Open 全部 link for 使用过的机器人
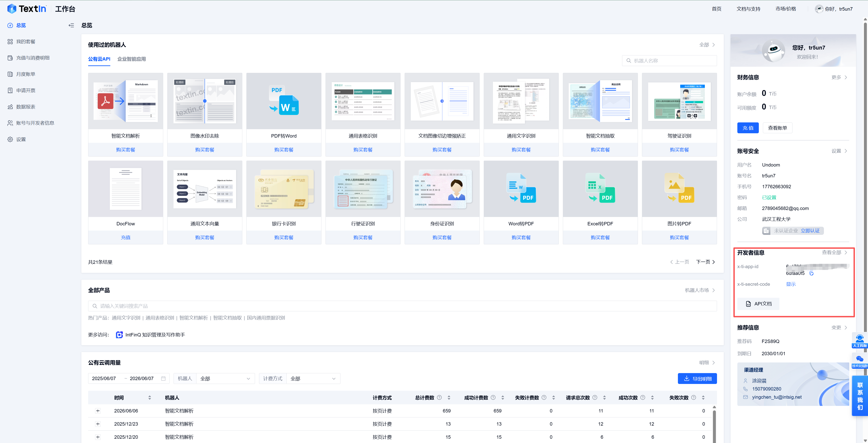The width and height of the screenshot is (868, 443). pyautogui.click(x=707, y=45)
